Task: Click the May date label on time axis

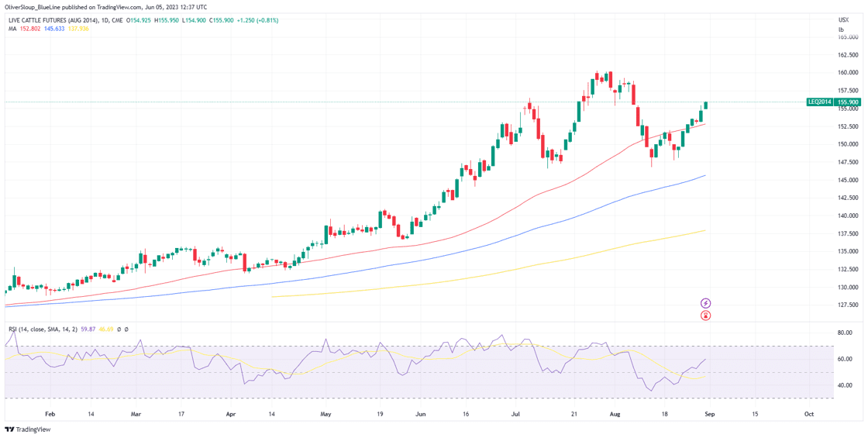Action: coord(325,414)
